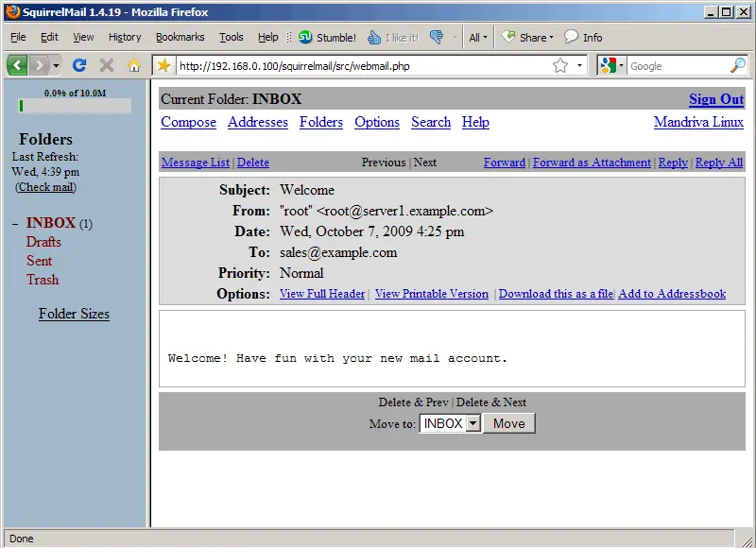Open the SquirrelMail Help link
The image size is (756, 548).
475,122
